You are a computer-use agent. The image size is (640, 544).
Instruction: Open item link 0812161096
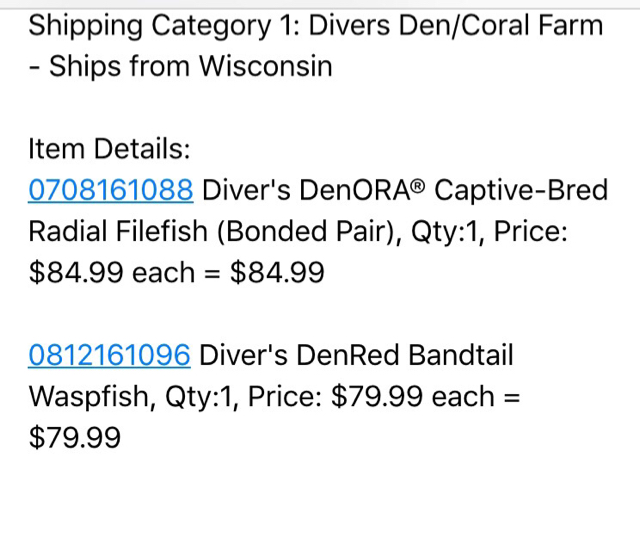point(109,355)
